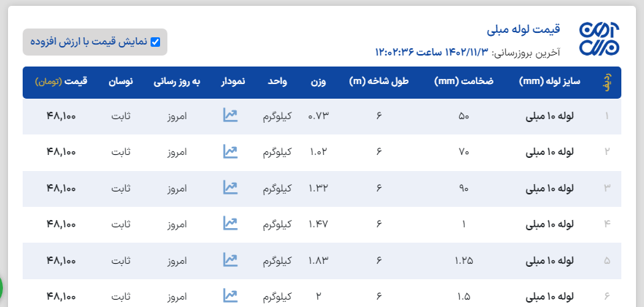Click the نوسان column header

[x=120, y=81]
